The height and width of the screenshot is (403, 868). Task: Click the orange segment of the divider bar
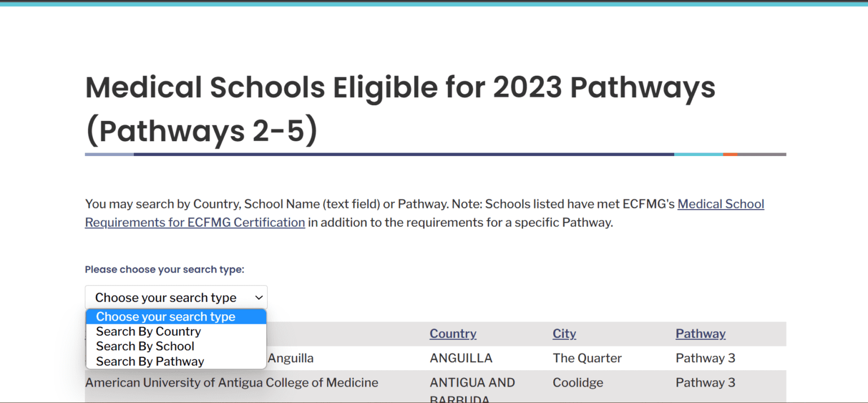[x=731, y=154]
